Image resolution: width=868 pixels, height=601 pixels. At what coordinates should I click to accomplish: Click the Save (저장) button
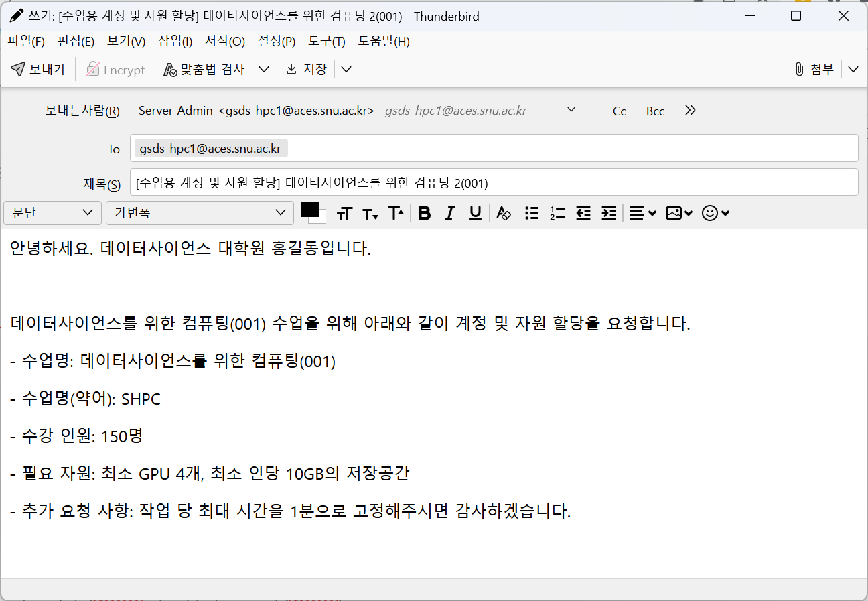(306, 69)
